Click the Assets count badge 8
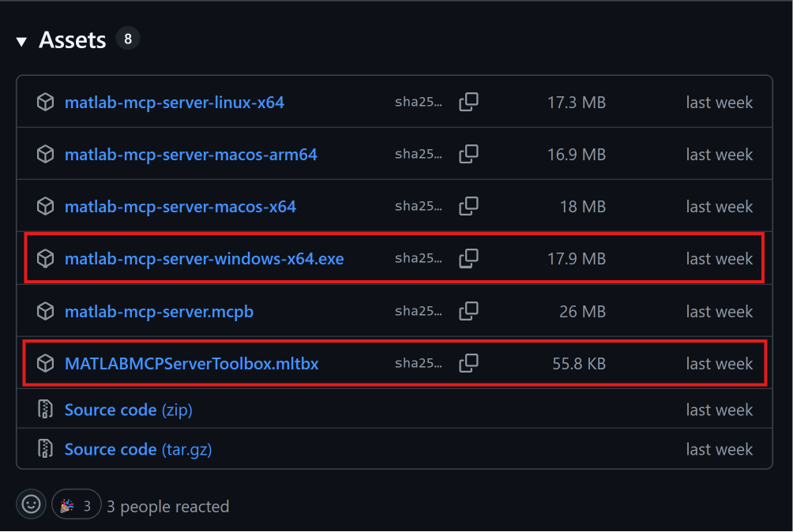This screenshot has height=532, width=793. pos(128,39)
